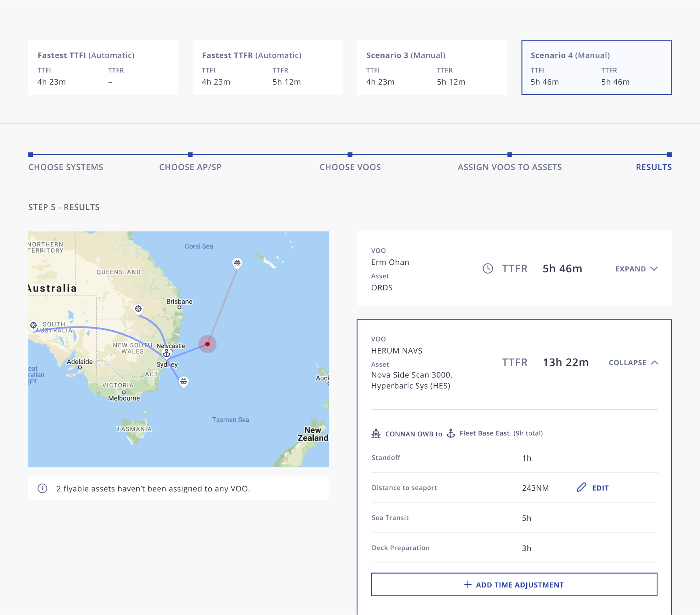Click the target marker in South Australia
The width and height of the screenshot is (700, 615).
(x=34, y=325)
